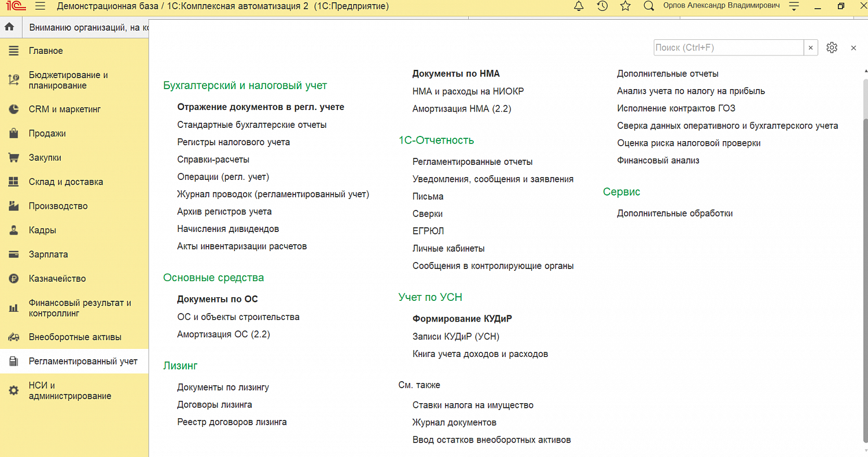Open Журнал проводок (регламентированный учет)

coord(273,194)
